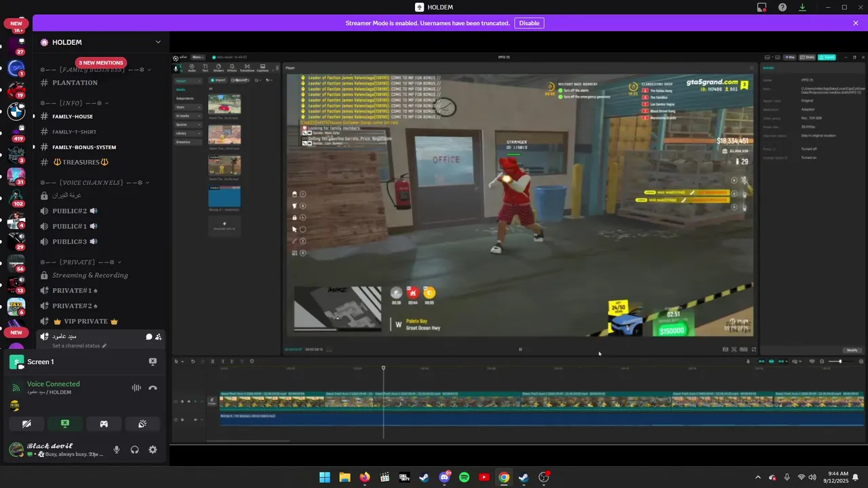Expand the Library section

click(x=188, y=134)
